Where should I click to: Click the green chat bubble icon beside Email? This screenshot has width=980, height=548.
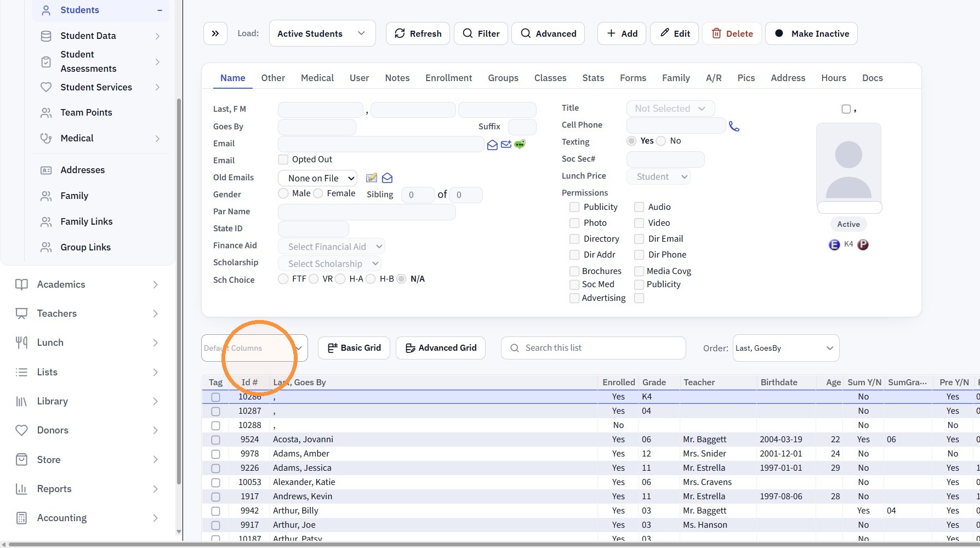[x=520, y=145]
